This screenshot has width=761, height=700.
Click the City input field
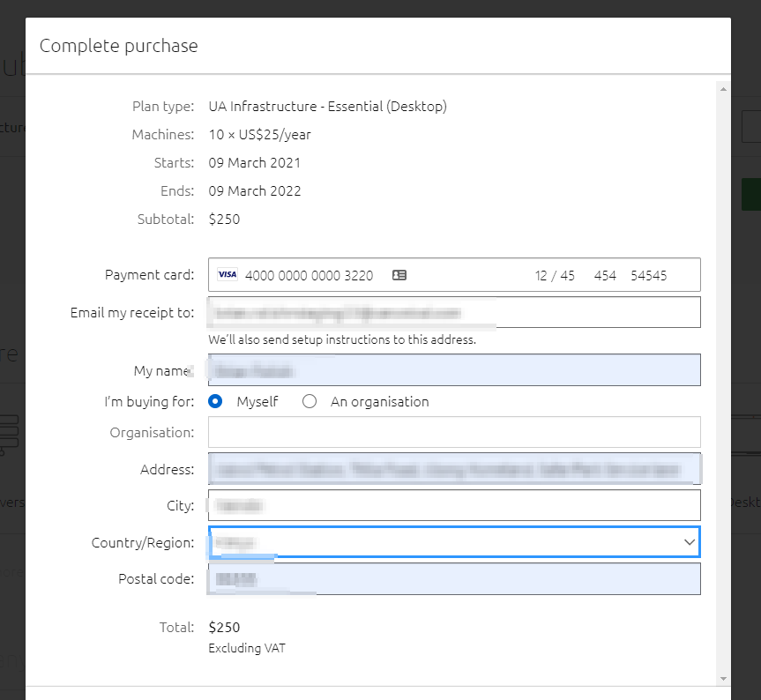click(x=454, y=505)
